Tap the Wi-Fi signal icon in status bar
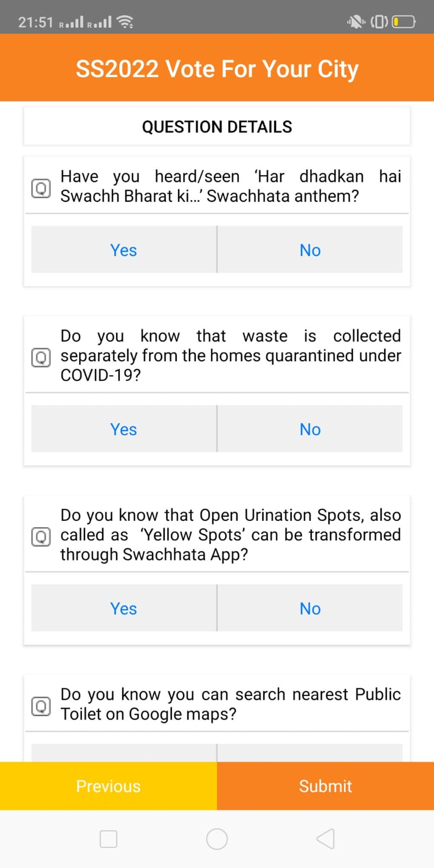This screenshot has width=434, height=868. click(125, 22)
